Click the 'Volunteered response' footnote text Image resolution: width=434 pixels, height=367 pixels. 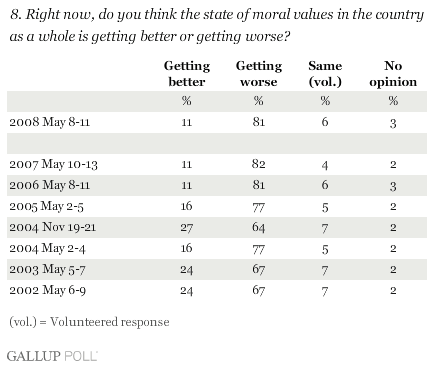pyautogui.click(x=110, y=322)
